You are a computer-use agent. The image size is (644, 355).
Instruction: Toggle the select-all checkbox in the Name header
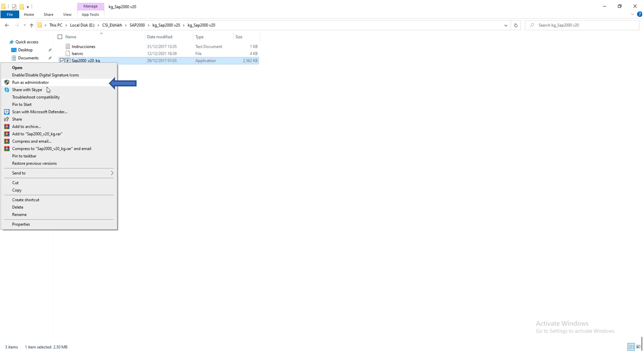click(x=60, y=37)
